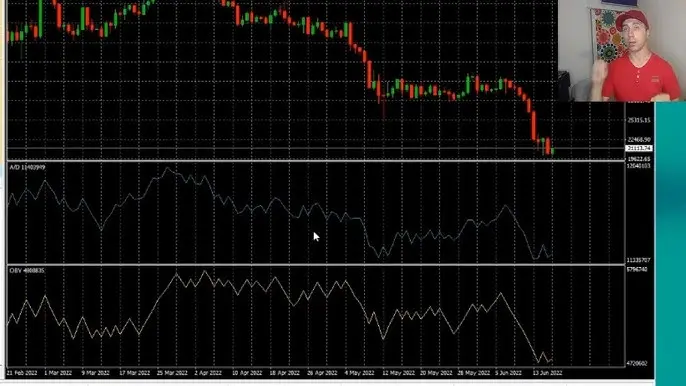Click the 25 Mar 2022 date marker
Screen dimensions: 686x386
coord(172,373)
